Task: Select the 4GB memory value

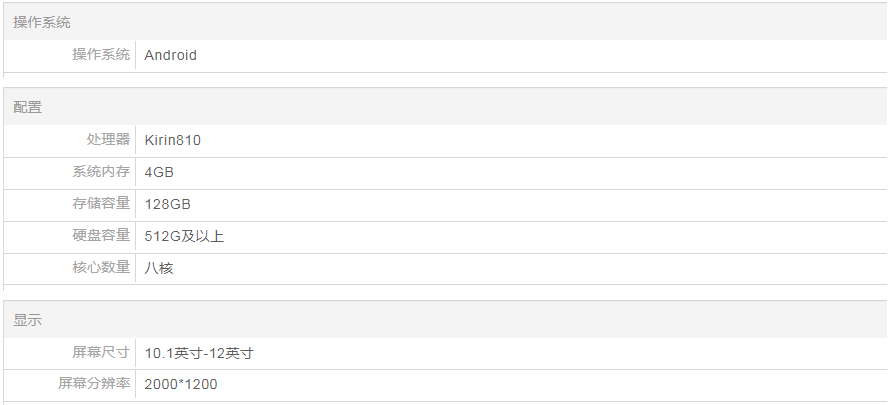Action: 159,172
